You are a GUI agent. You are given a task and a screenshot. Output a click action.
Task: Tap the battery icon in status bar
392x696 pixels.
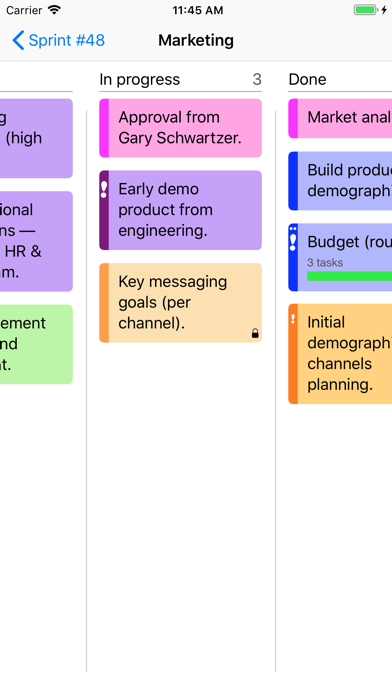pyautogui.click(x=366, y=10)
